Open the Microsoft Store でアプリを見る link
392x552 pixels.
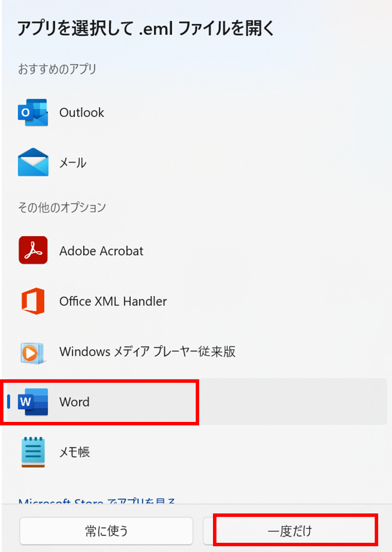[x=97, y=501]
